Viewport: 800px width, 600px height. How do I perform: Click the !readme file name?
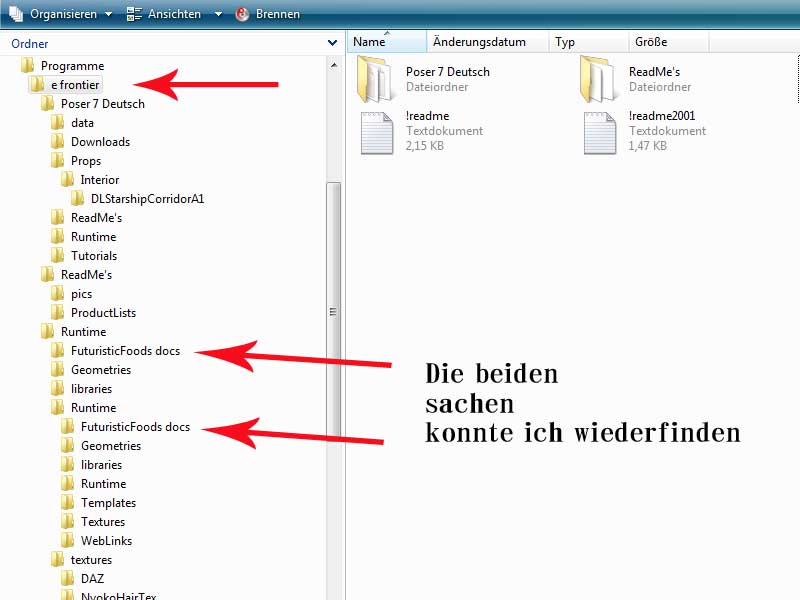coord(428,116)
